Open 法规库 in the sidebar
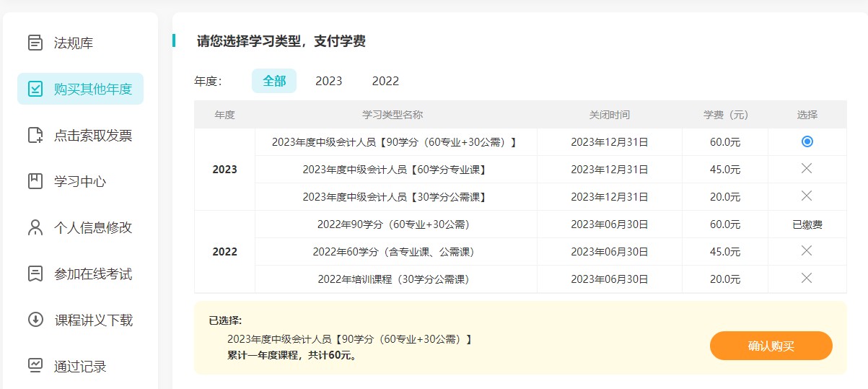Viewport: 868px width, 389px height. [x=74, y=43]
